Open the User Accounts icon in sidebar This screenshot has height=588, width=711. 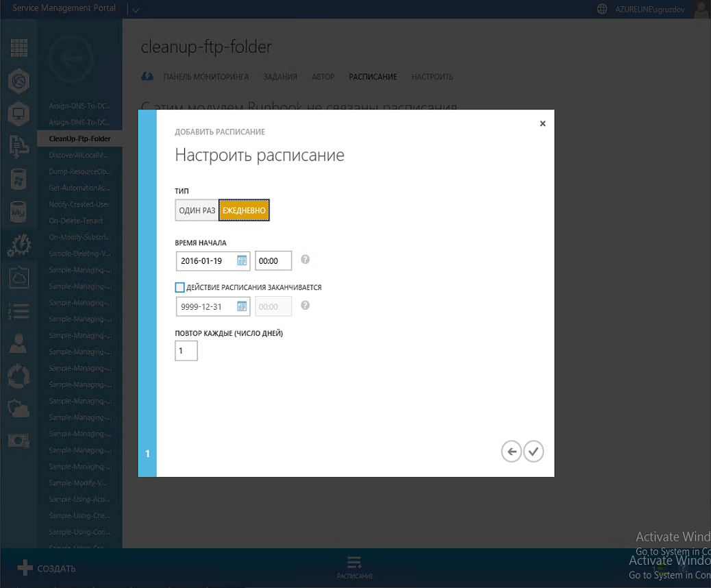tap(18, 343)
